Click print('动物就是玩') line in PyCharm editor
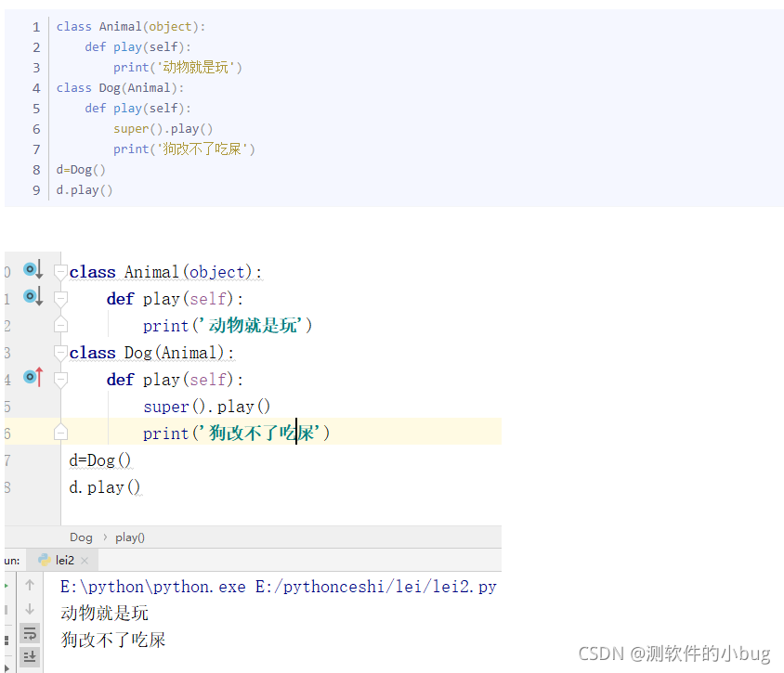The height and width of the screenshot is (673, 784). tap(228, 326)
